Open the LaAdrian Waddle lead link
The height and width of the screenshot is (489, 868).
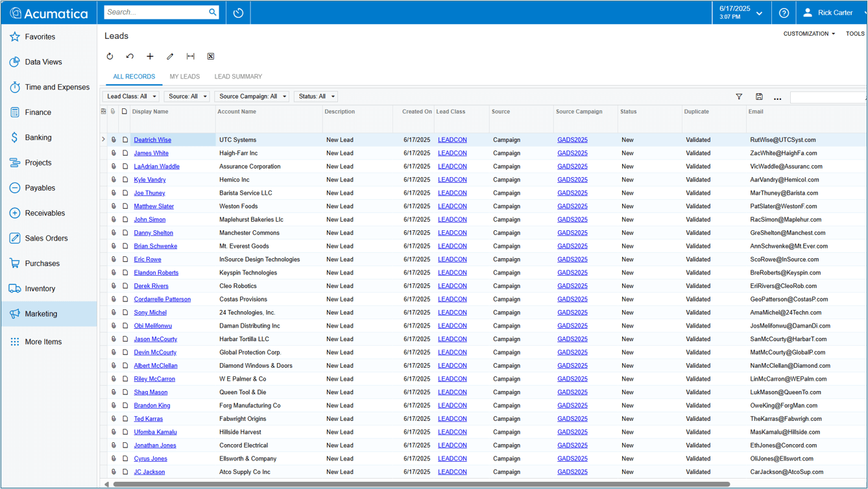click(156, 167)
